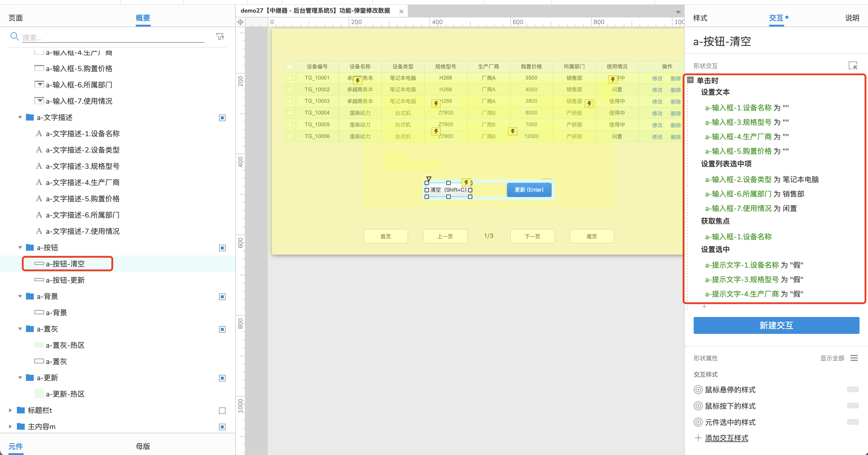
Task: Switch to the 页面 tab
Action: point(15,18)
